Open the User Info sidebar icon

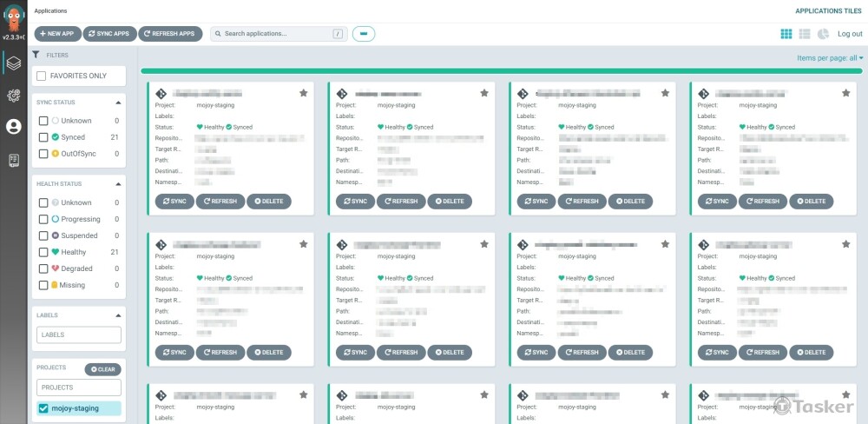tap(13, 127)
